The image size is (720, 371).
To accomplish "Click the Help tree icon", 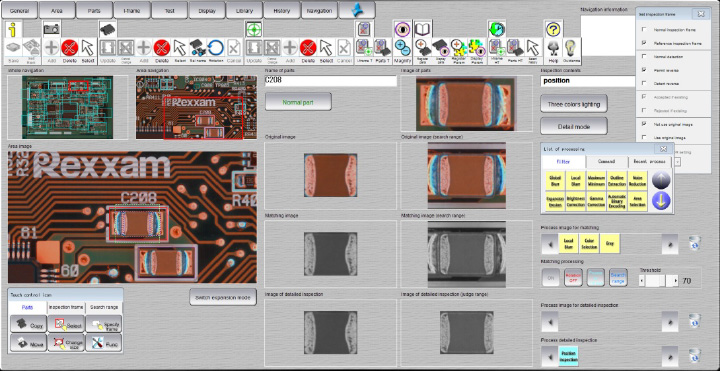I will (x=553, y=51).
